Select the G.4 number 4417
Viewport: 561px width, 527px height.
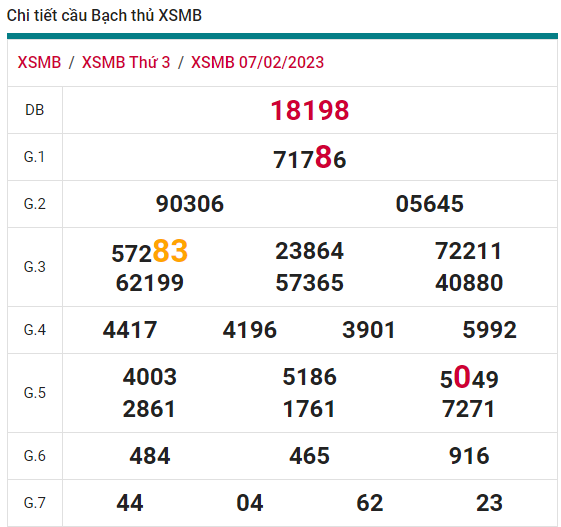130,330
